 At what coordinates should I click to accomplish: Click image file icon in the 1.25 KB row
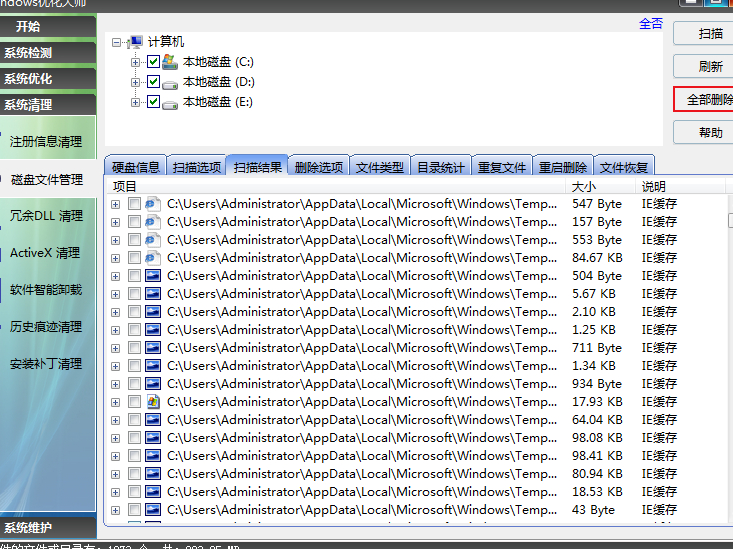click(153, 330)
